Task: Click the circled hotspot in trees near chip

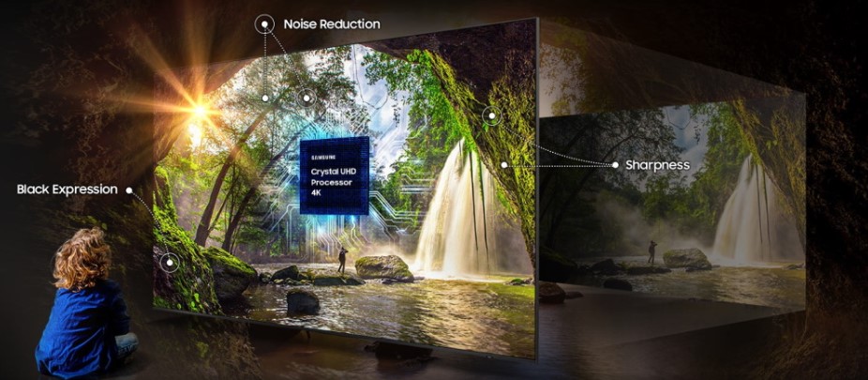Action: pos(306,97)
